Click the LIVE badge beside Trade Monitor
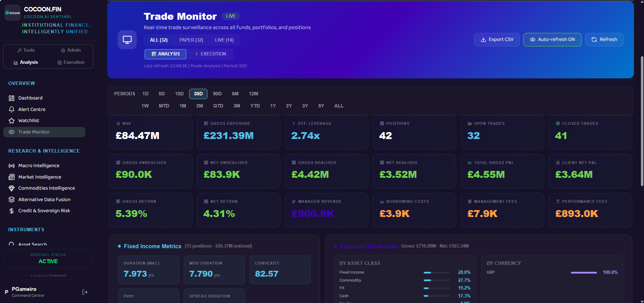The image size is (644, 303). [x=231, y=16]
